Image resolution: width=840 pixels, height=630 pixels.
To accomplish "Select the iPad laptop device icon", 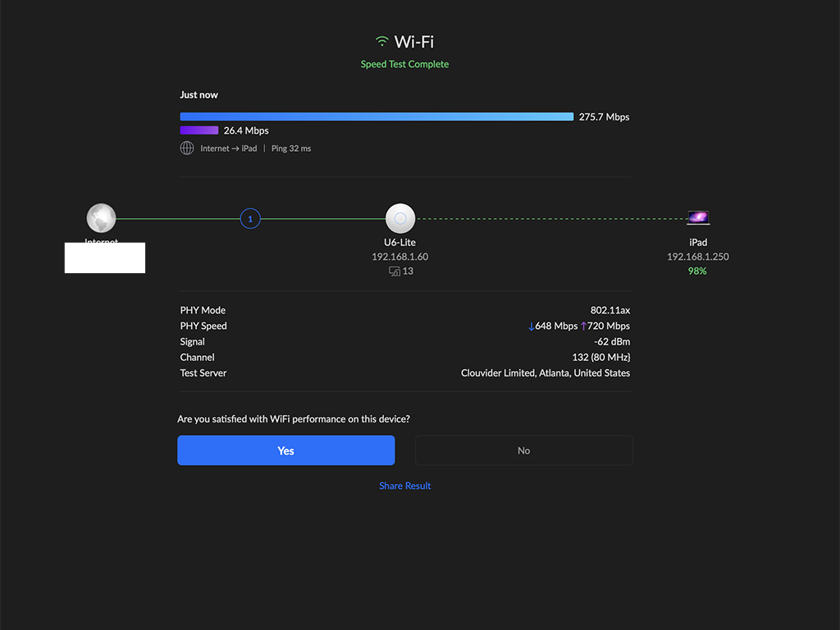I will pos(698,218).
